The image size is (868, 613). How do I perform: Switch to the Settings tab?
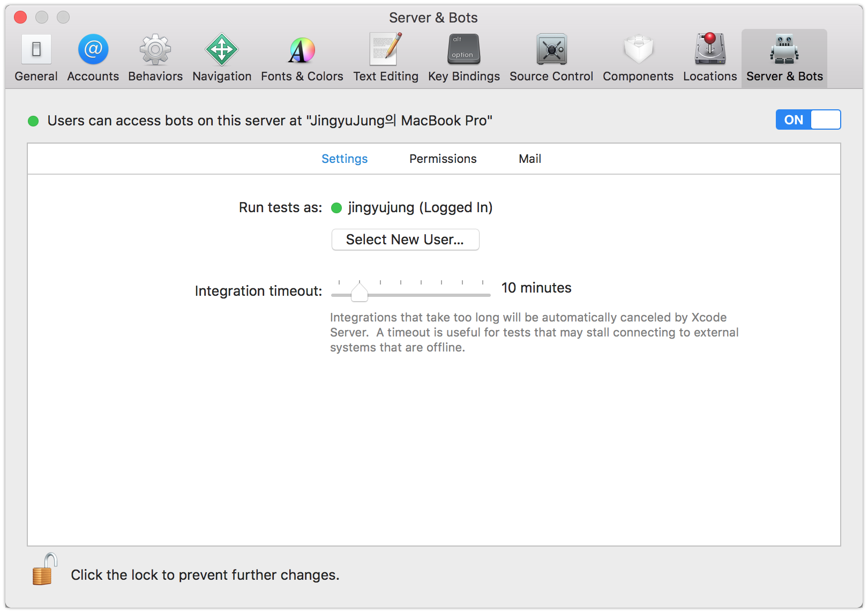tap(345, 159)
